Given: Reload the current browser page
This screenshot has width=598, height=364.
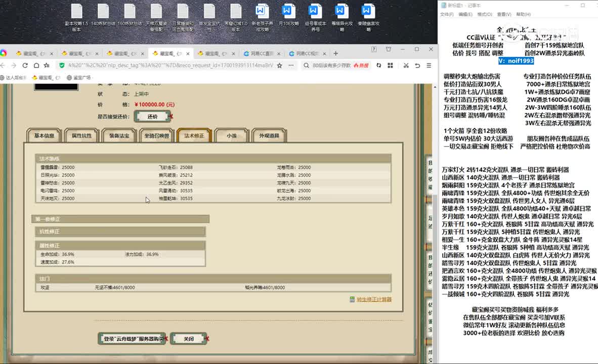Looking at the screenshot, I should [25, 66].
